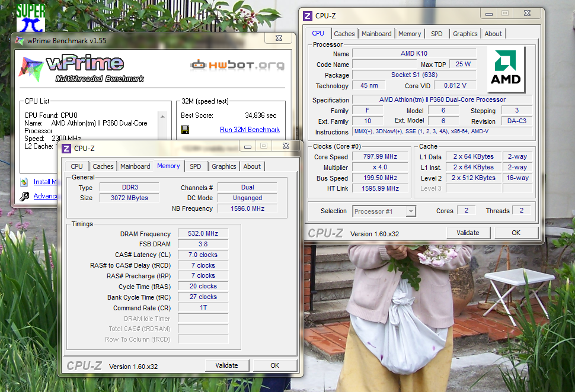Click the Instructions field text

(442, 131)
